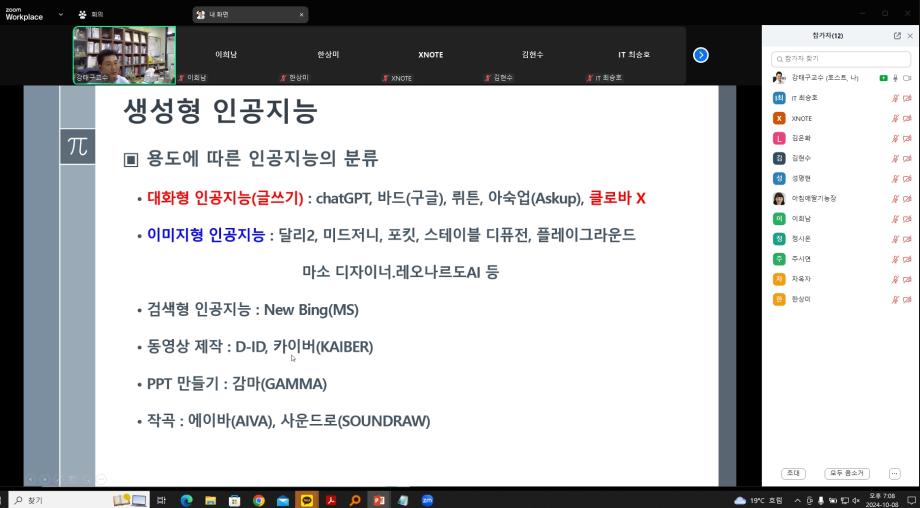Unmute 성명현's microphone
The height and width of the screenshot is (508, 920).
895,178
